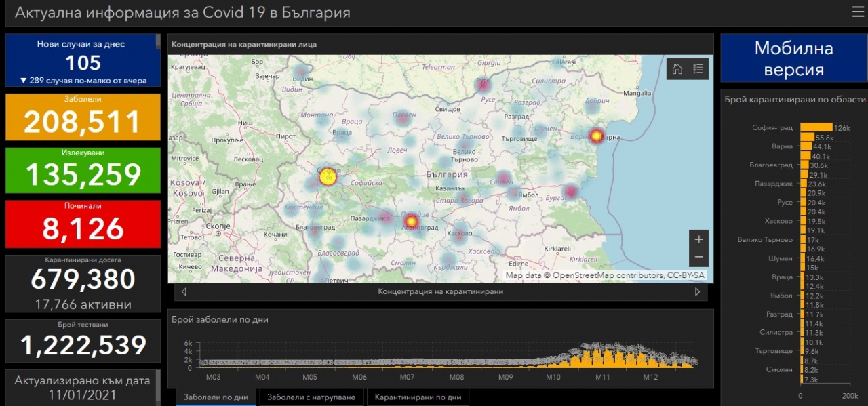868x406 pixels.
Task: Click the map home extent button
Action: coord(677,68)
